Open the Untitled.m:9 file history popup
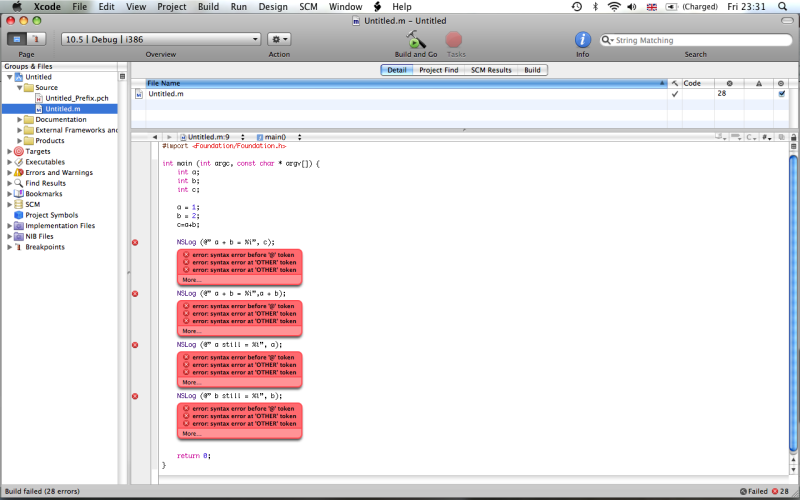 [212, 137]
